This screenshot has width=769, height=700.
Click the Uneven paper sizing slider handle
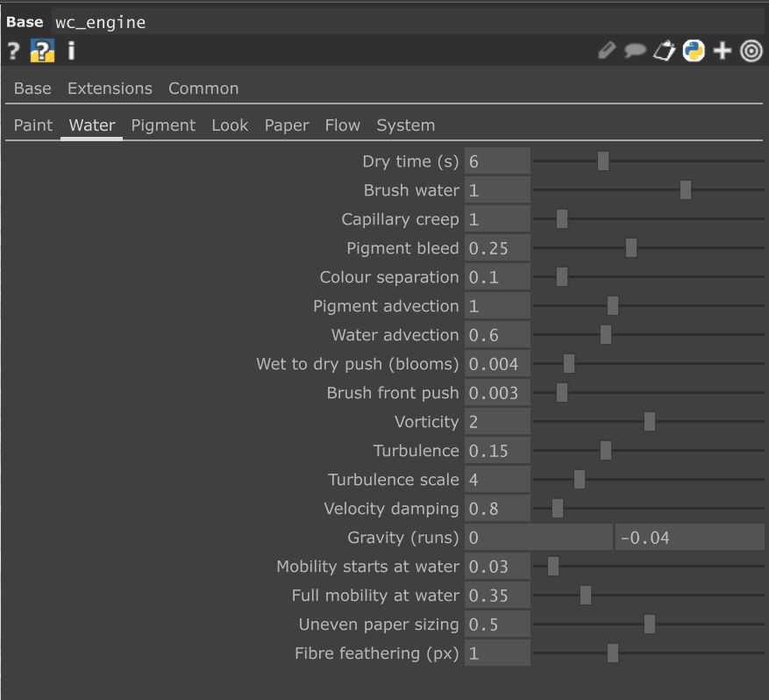pyautogui.click(x=650, y=624)
